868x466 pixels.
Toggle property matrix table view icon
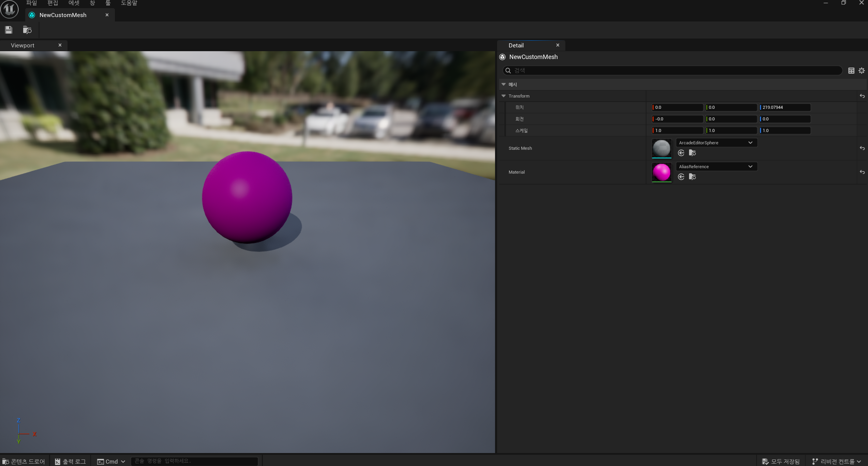(x=851, y=71)
